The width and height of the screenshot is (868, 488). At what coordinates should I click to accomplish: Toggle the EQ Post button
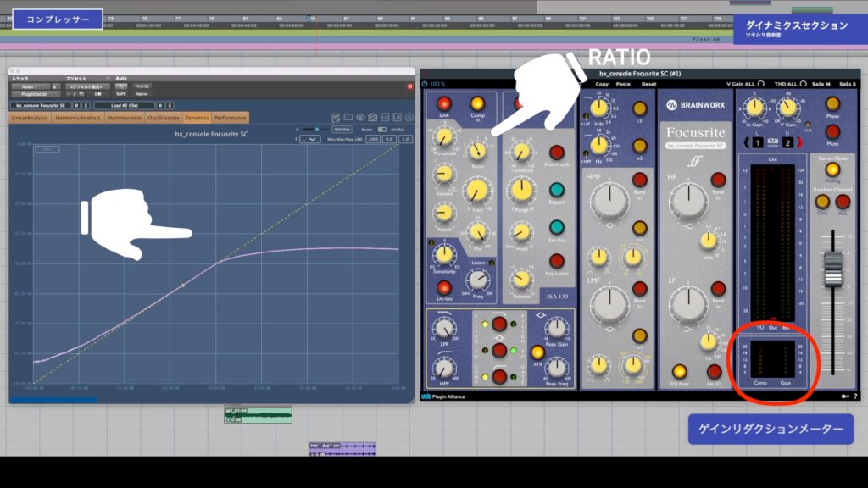pos(679,371)
